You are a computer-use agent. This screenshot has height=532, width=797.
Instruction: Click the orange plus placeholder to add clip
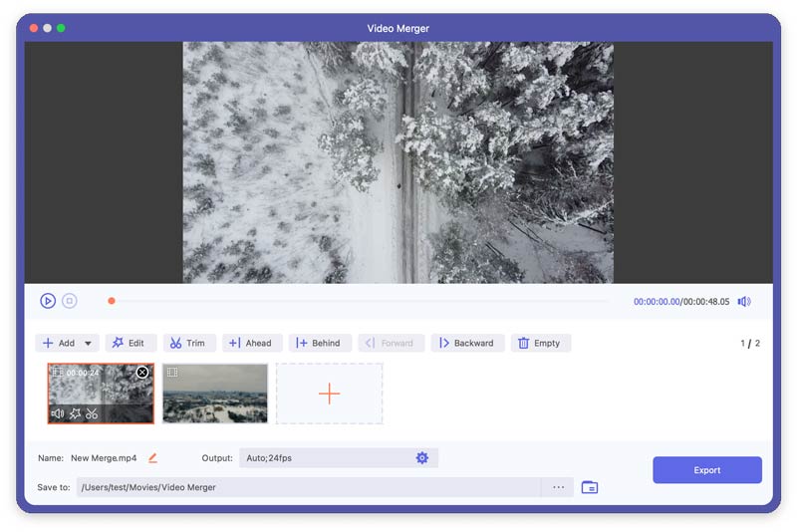click(x=329, y=394)
